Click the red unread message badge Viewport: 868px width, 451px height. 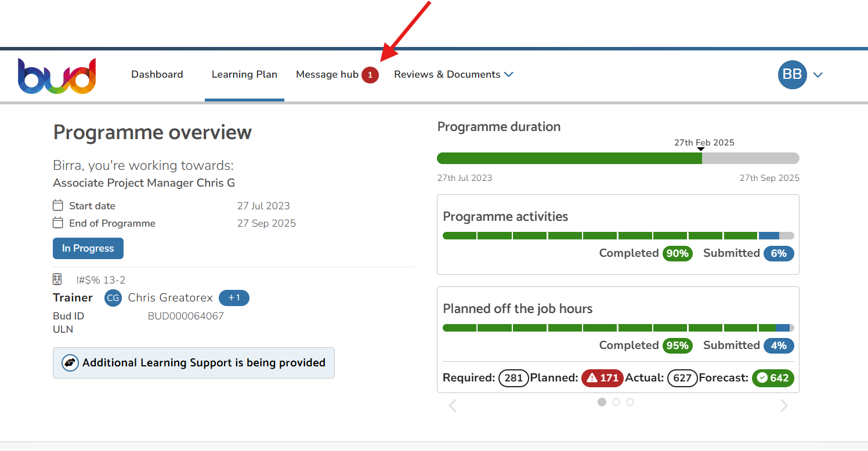point(370,75)
